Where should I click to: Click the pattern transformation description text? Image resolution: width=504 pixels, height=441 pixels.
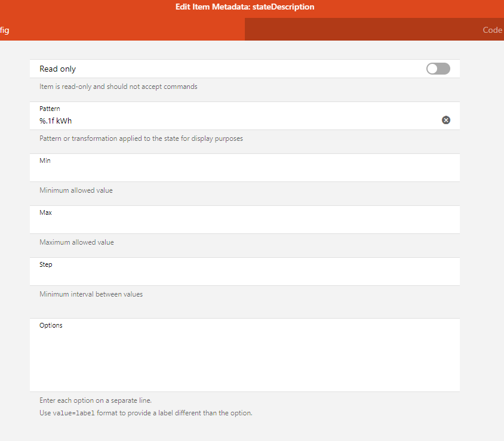(141, 138)
